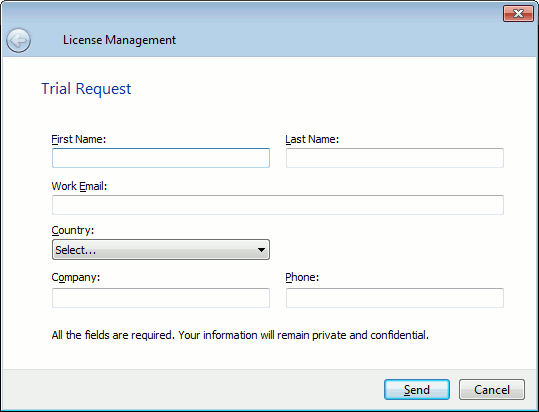Close the License Management dialog
This screenshot has width=539, height=412.
518,14
